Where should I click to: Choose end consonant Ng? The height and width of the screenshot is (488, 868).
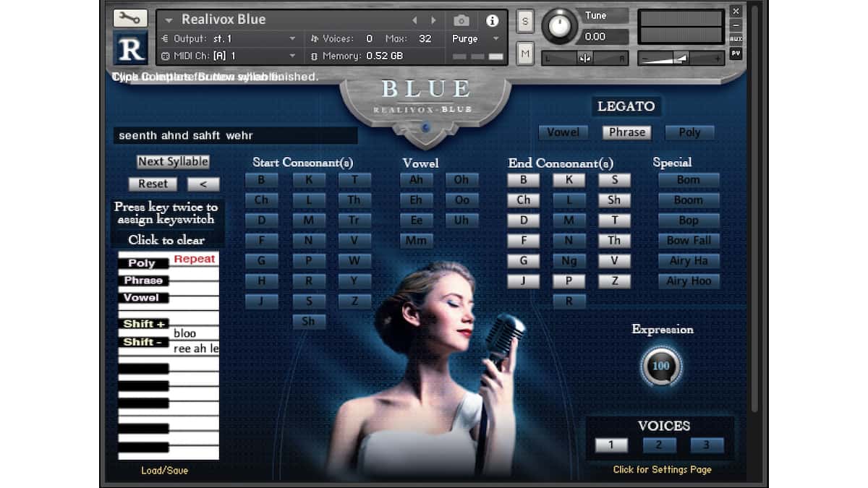pyautogui.click(x=569, y=261)
